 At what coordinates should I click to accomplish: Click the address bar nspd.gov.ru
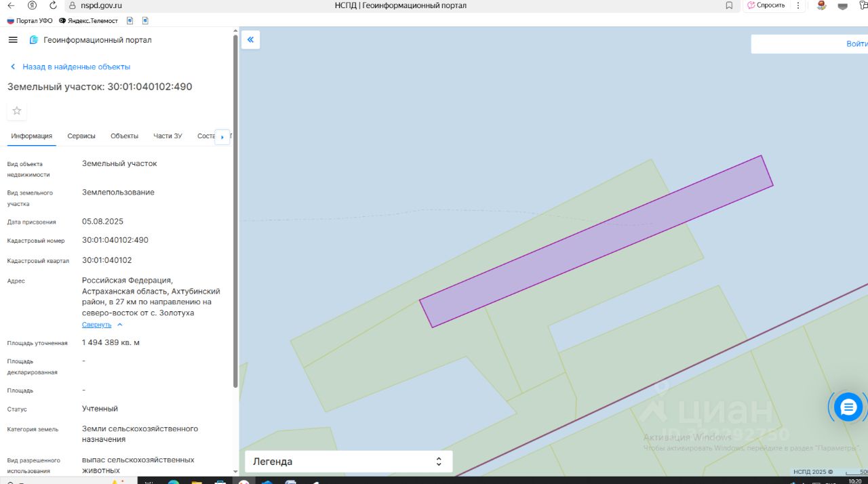click(x=101, y=5)
